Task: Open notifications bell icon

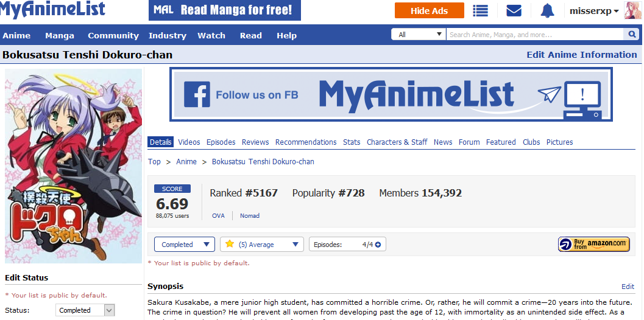Action: pos(547,11)
